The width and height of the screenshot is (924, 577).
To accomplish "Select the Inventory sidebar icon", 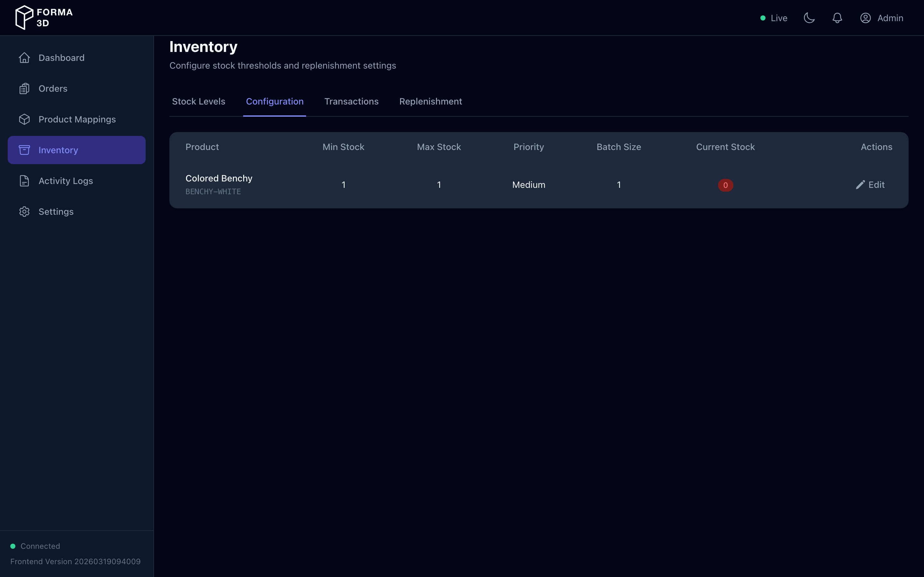I will pyautogui.click(x=24, y=150).
